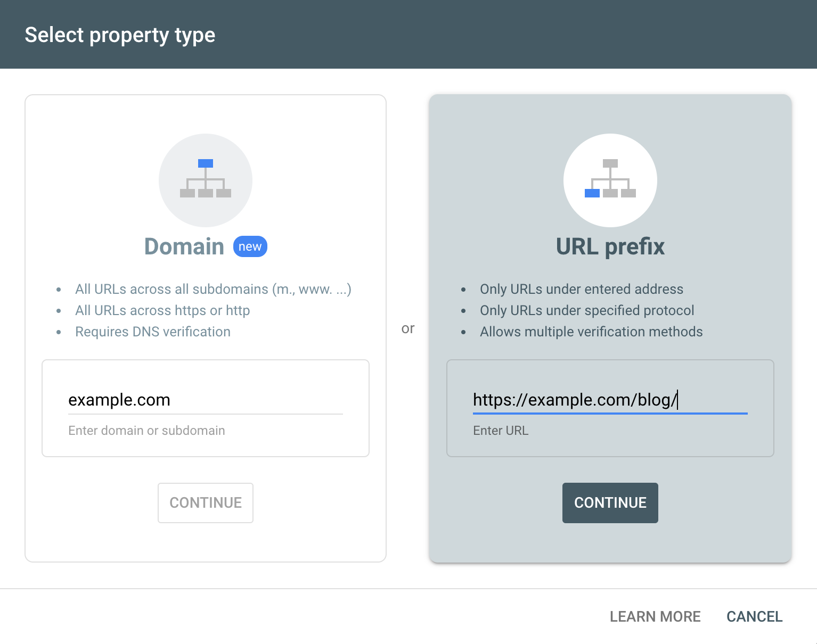Click the blue 'new' badge next to Domain
Viewport: 817px width, 644px height.
pyautogui.click(x=250, y=246)
